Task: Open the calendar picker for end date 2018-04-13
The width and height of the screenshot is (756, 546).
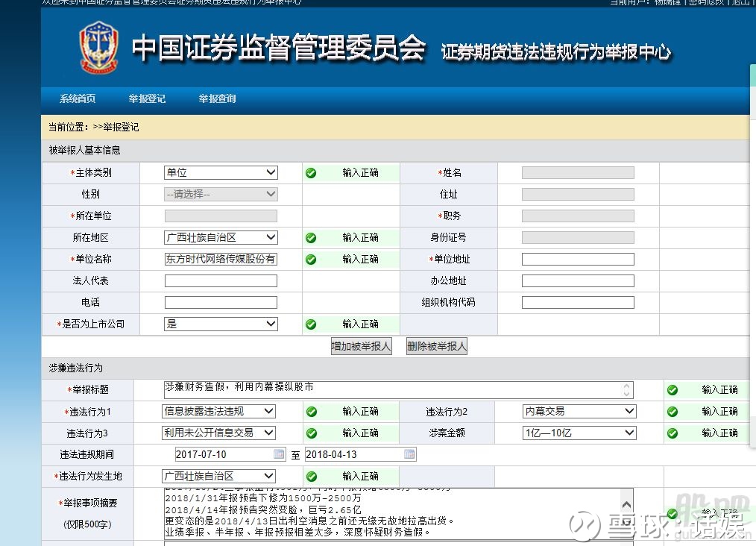Action: point(409,454)
